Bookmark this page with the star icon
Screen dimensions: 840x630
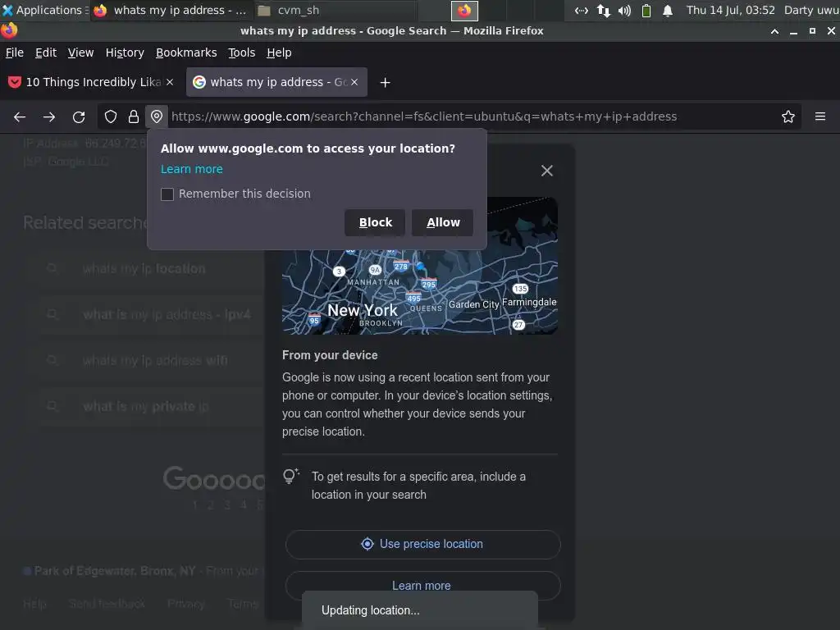787,116
